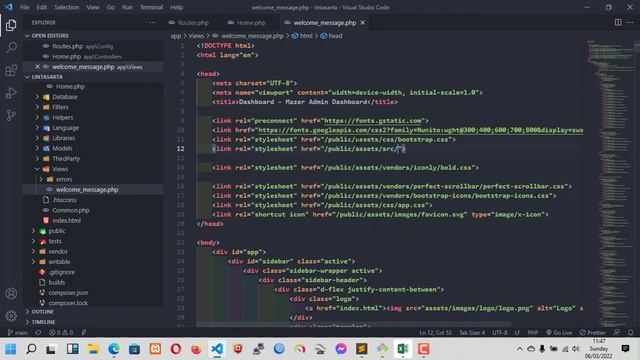Switch to the Routes.php tab

(x=193, y=23)
